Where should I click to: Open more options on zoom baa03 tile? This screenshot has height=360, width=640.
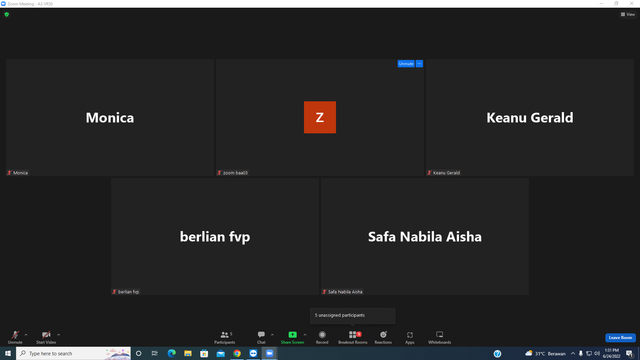pos(419,64)
